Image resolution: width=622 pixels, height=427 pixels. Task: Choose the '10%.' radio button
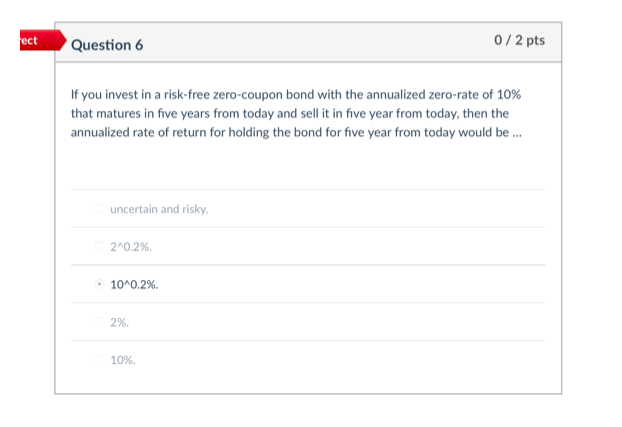(x=99, y=359)
